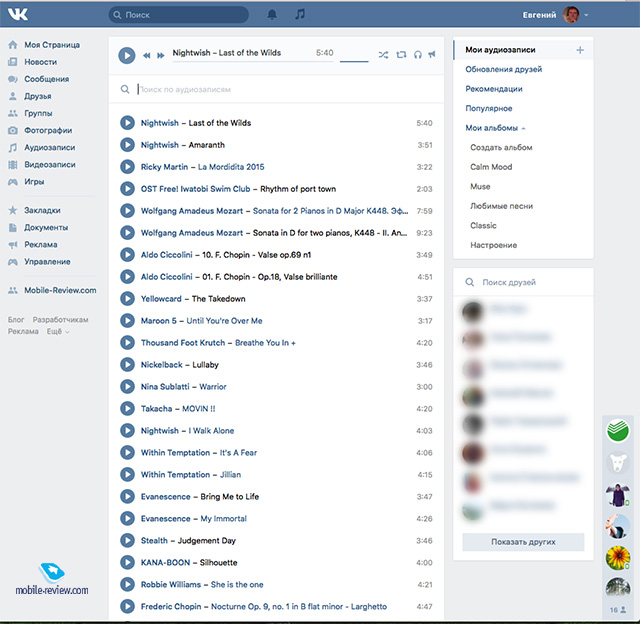The image size is (640, 624).
Task: Play Stealth – Judgement Day
Action: tap(127, 540)
